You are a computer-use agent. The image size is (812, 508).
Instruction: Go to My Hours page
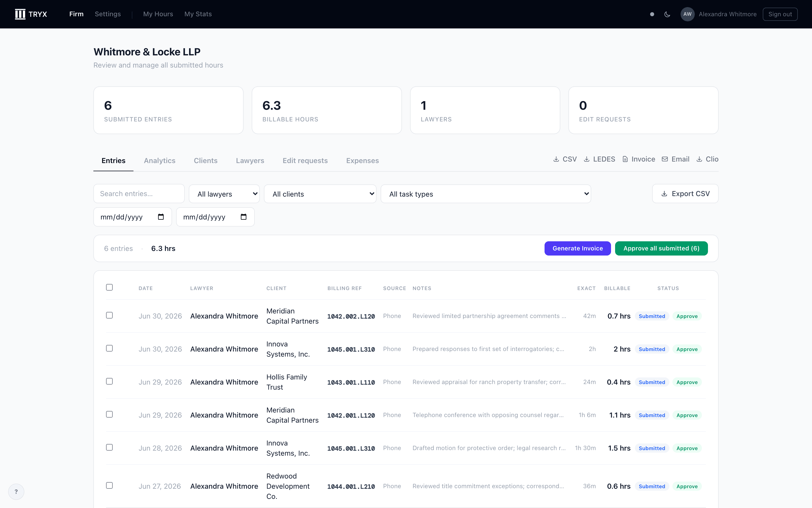[x=158, y=14]
